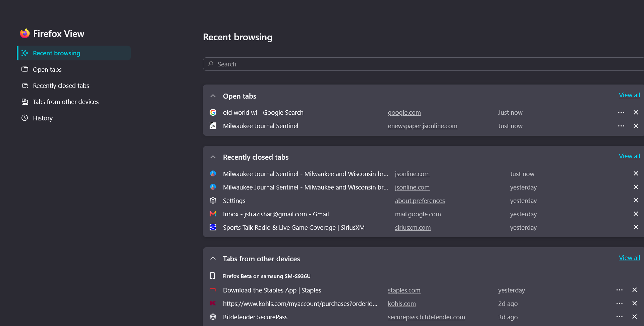Collapse the Tabs from other devices section
The image size is (644, 326).
(213, 259)
